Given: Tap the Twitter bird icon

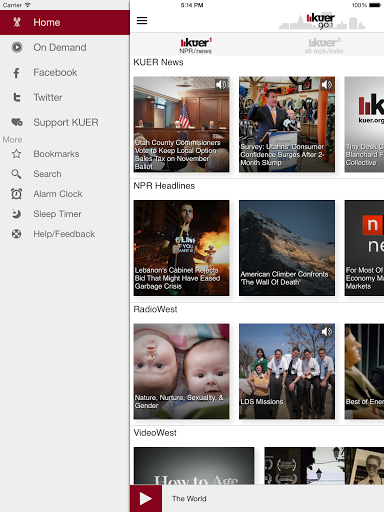Looking at the screenshot, I should point(16,97).
